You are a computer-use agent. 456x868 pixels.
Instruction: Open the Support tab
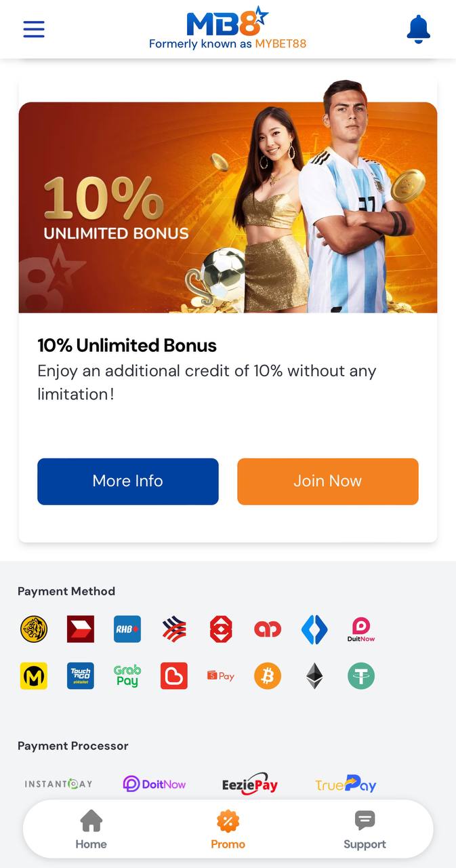(x=365, y=830)
